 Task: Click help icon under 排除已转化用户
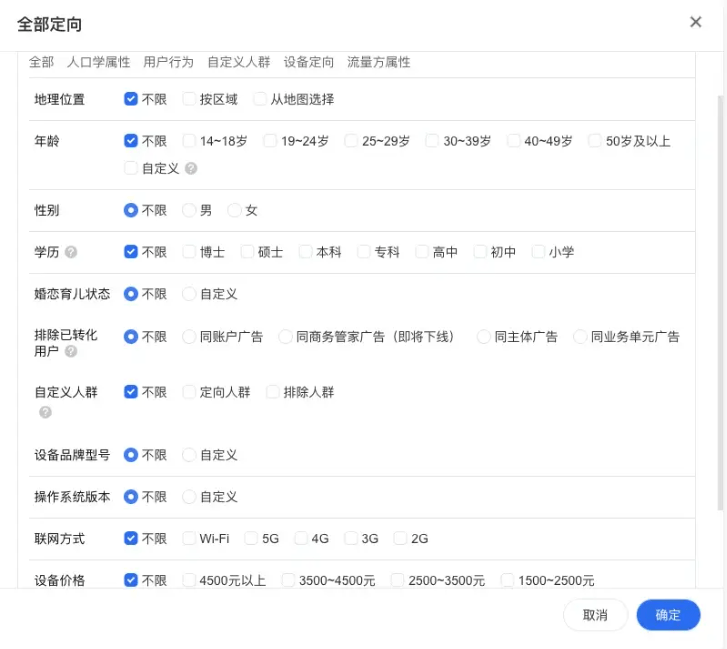pos(71,352)
